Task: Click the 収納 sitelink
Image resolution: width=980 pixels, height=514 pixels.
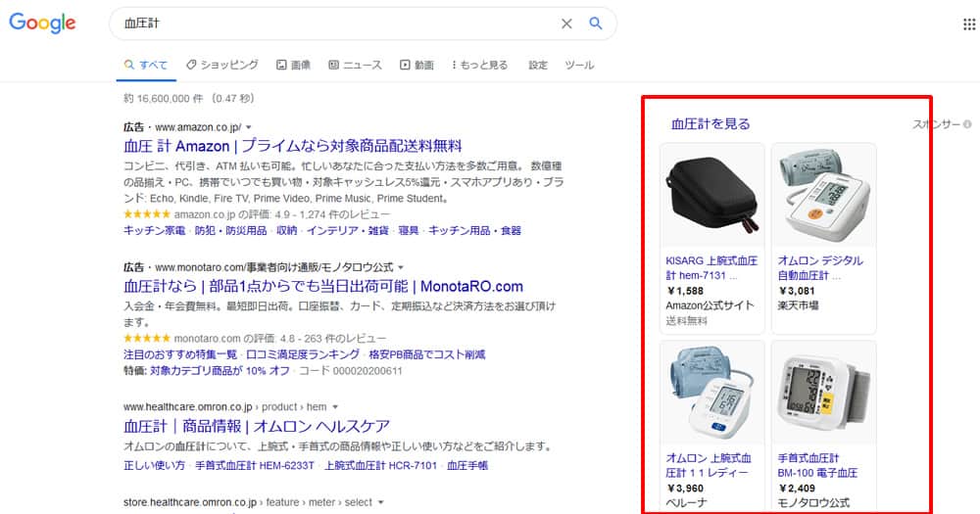Action: coord(287,230)
